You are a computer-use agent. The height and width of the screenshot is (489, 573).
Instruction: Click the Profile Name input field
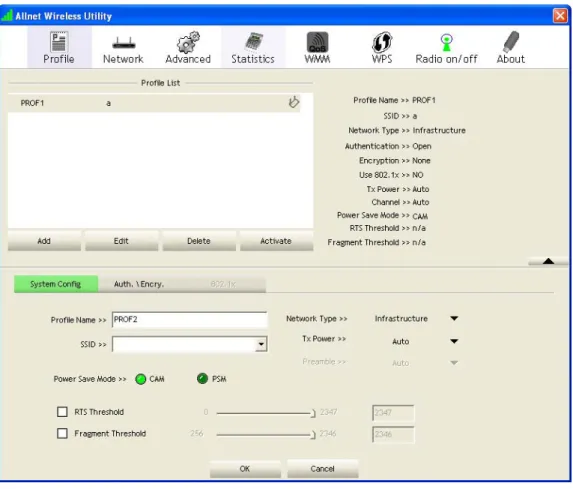(190, 319)
